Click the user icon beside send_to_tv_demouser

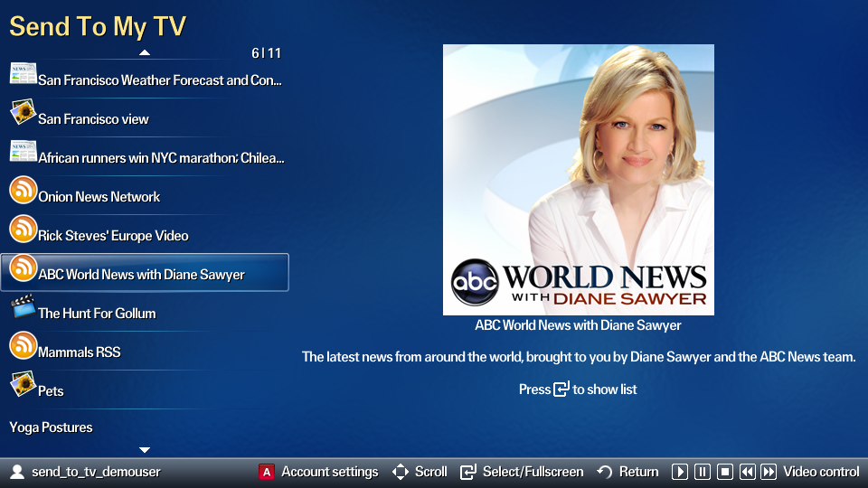(17, 472)
